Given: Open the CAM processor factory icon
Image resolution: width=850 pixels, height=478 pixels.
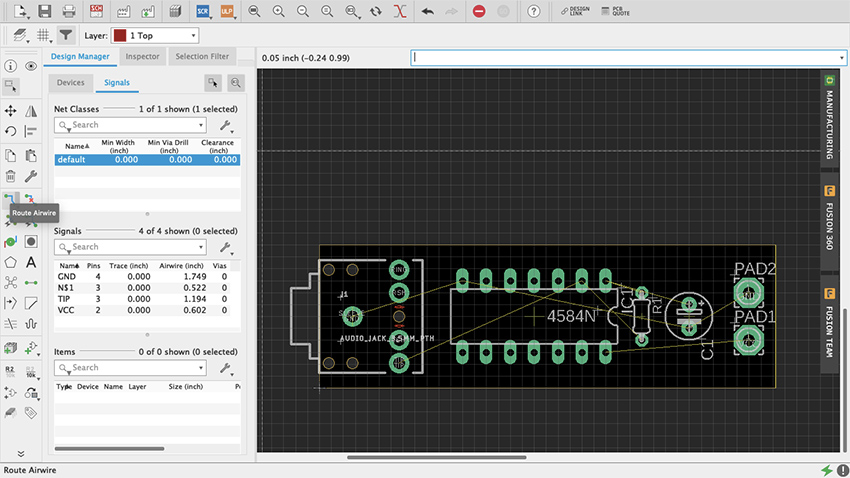Looking at the screenshot, I should click(124, 11).
